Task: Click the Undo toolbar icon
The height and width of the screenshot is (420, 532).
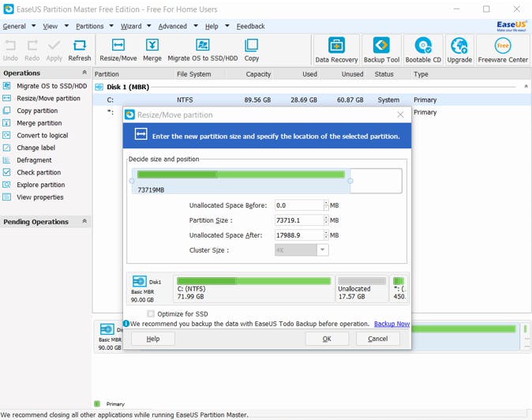Action: click(x=10, y=46)
